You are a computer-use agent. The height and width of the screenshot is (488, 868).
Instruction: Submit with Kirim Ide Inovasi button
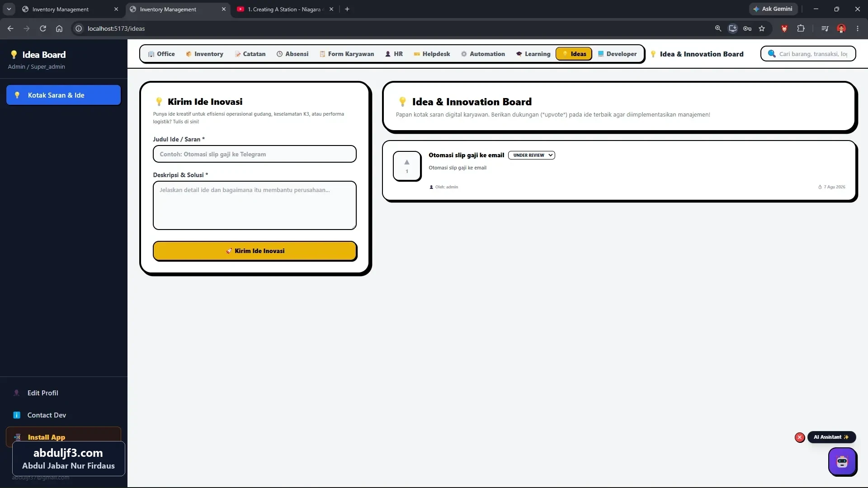click(255, 251)
